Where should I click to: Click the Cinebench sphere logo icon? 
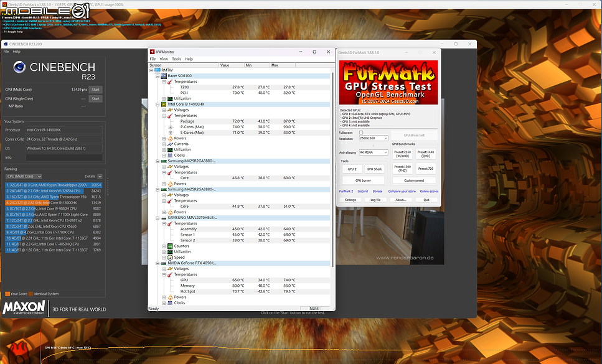pyautogui.click(x=19, y=67)
